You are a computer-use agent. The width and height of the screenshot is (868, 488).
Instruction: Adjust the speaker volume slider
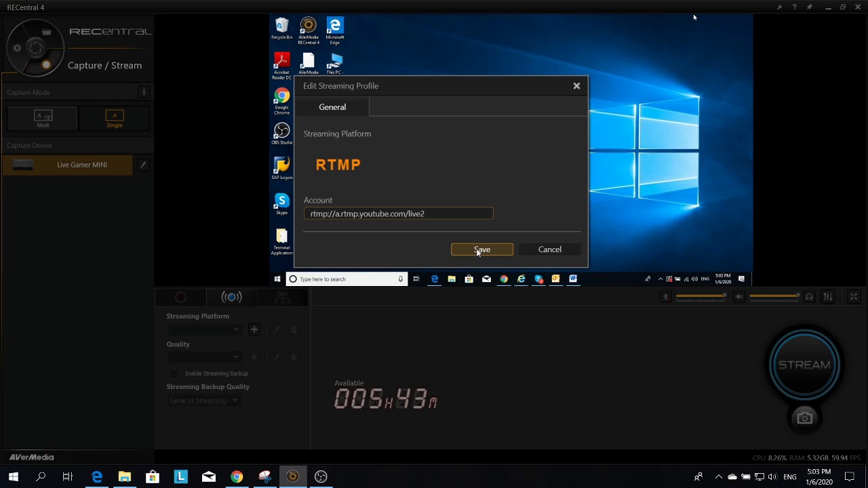tap(775, 297)
